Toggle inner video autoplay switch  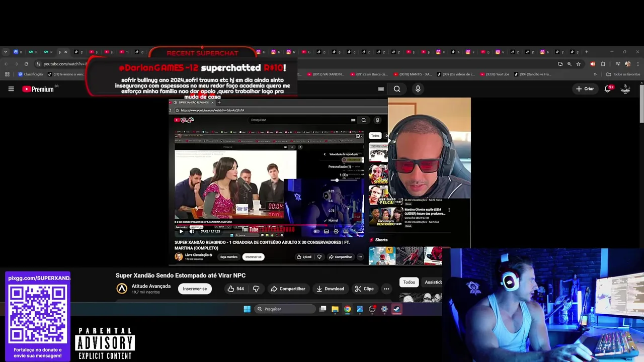pyautogui.click(x=316, y=231)
